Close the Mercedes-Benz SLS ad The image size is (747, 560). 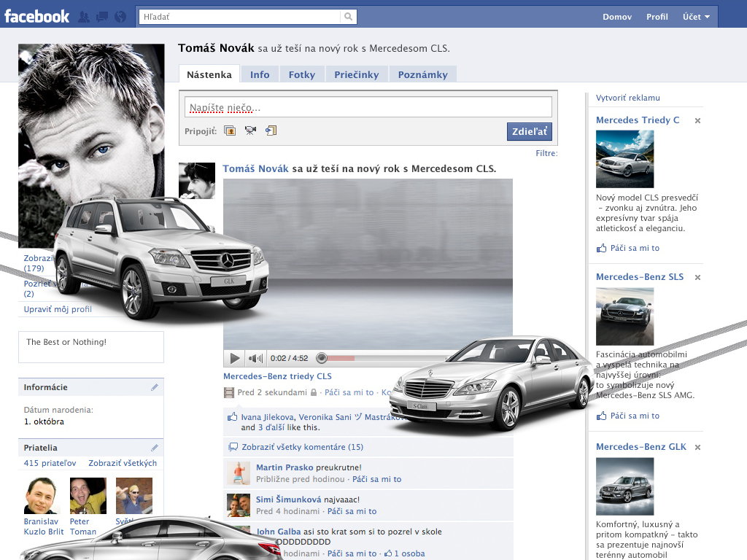coord(697,277)
